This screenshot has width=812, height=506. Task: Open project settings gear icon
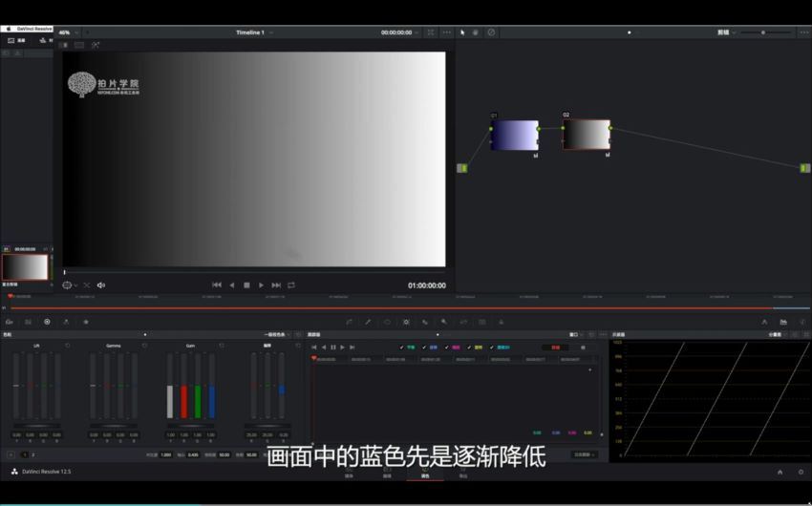pyautogui.click(x=801, y=472)
